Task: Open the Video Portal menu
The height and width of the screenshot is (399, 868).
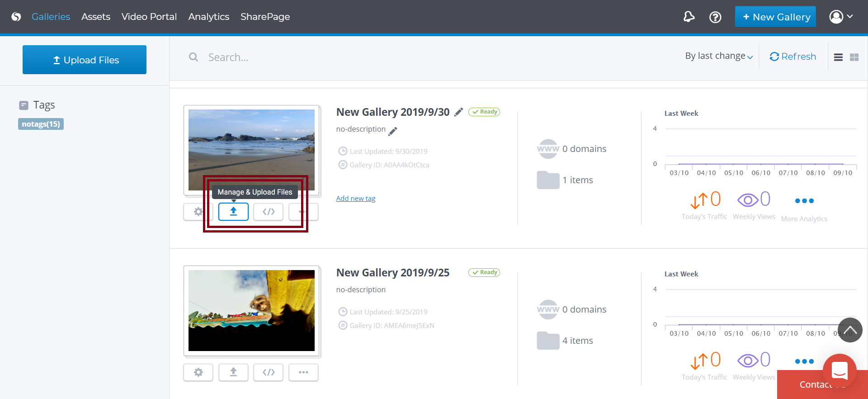Action: 149,17
